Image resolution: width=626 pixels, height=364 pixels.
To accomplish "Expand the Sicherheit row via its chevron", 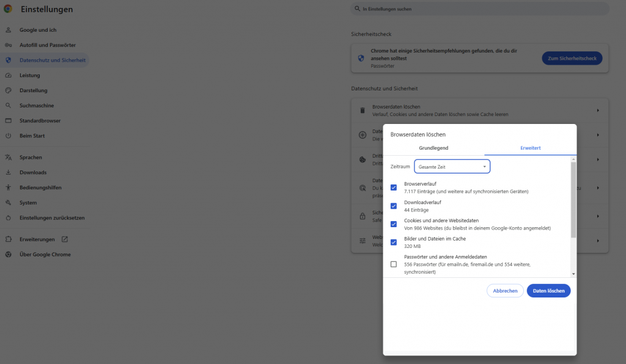I will pos(597,215).
